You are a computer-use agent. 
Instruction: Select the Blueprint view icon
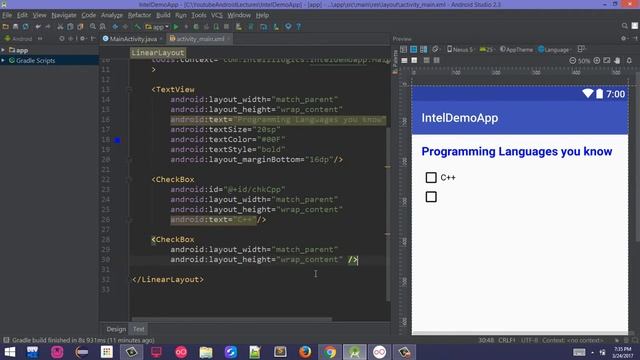tap(413, 49)
